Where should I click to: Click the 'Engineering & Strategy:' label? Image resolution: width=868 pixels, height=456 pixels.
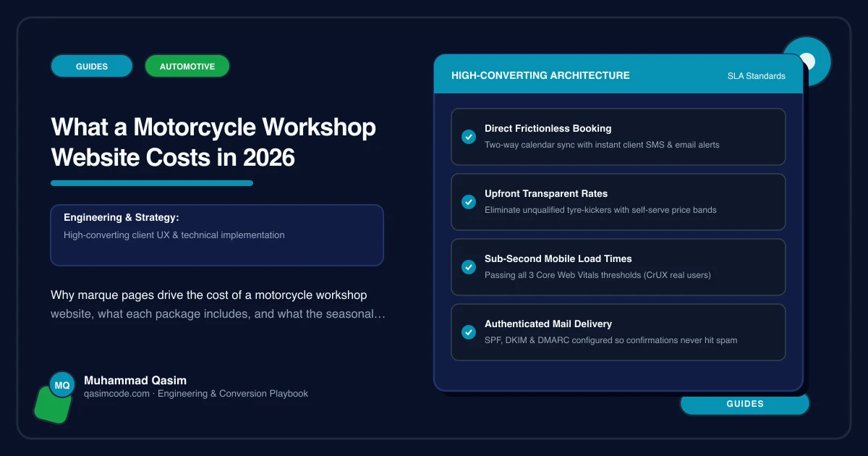122,217
